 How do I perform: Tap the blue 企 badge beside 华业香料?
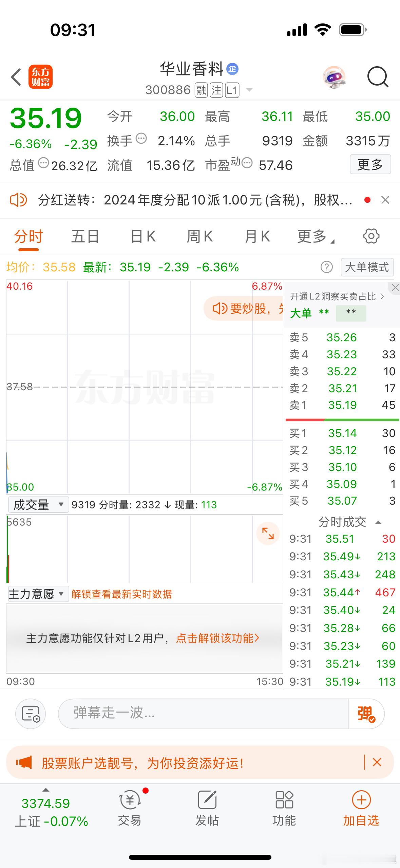coord(232,69)
